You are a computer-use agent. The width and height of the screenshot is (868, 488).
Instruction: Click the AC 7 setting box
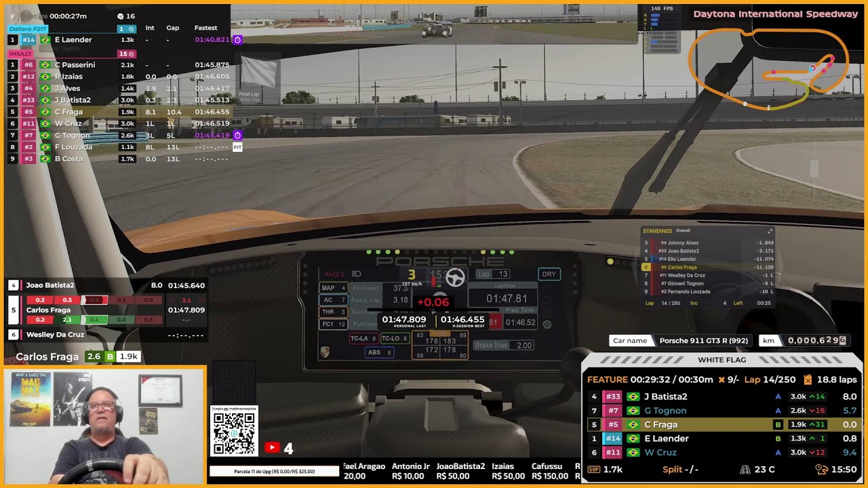(334, 300)
